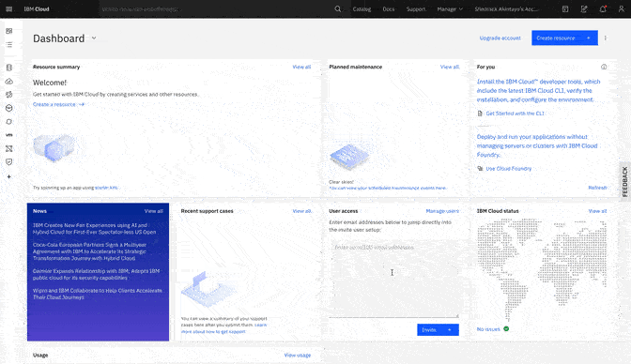631x364 pixels.
Task: Open Classic Infrastructure server icon in sidebar
Action: pos(8,68)
